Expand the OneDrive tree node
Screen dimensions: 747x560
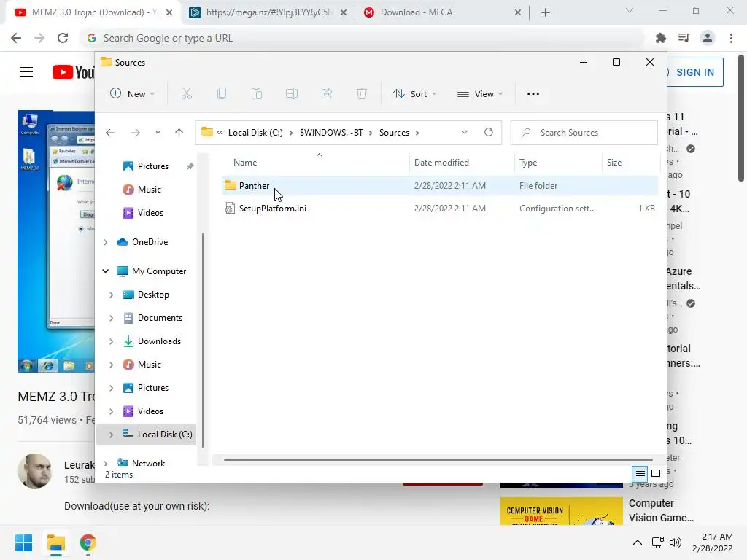click(x=105, y=242)
